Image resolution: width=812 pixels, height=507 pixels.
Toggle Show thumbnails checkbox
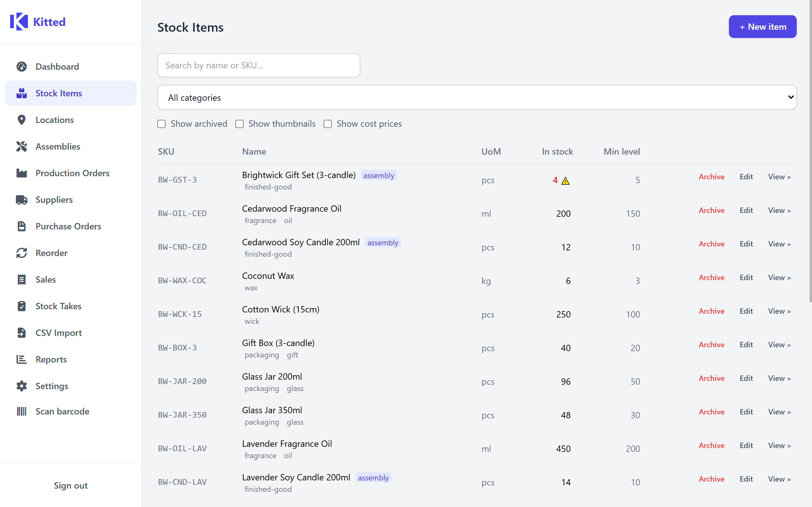(x=239, y=124)
